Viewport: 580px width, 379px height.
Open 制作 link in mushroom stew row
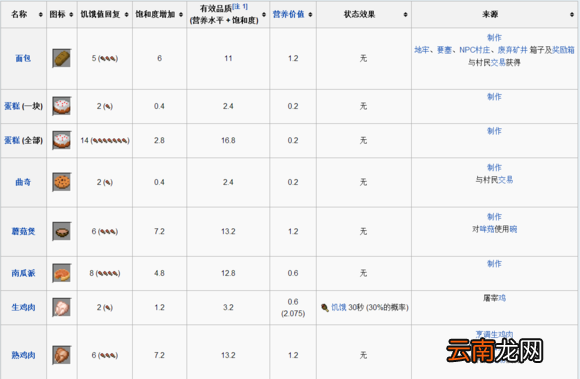pyautogui.click(x=494, y=217)
